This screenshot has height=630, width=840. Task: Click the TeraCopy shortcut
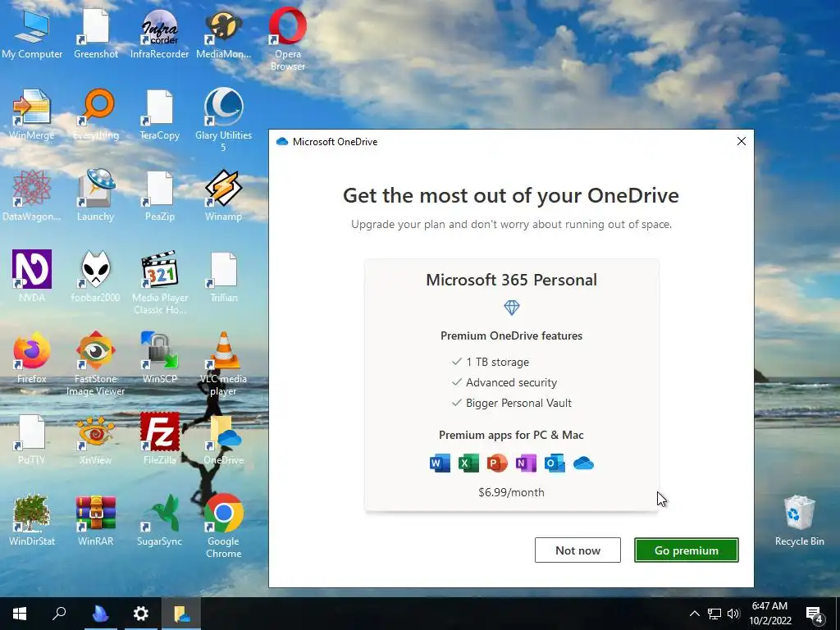point(159,115)
